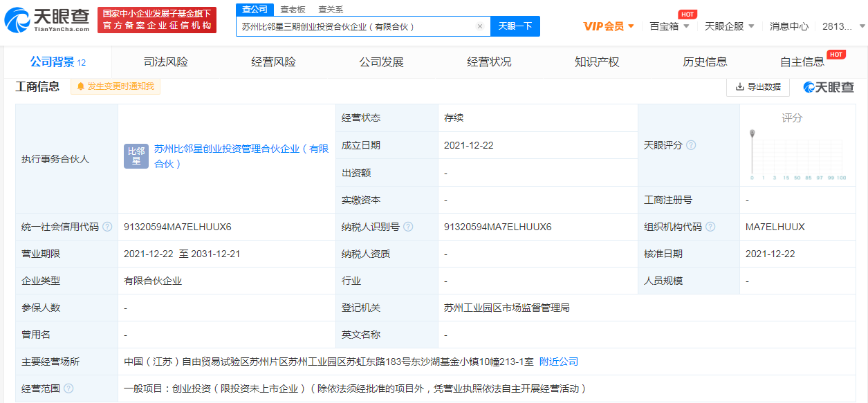Select the 经营风险 tab
868x403 pixels.
(x=274, y=62)
